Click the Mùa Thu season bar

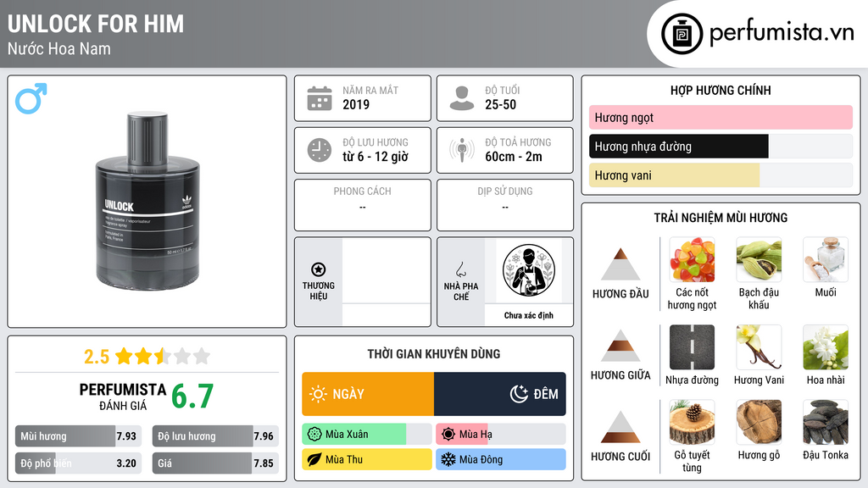click(366, 460)
